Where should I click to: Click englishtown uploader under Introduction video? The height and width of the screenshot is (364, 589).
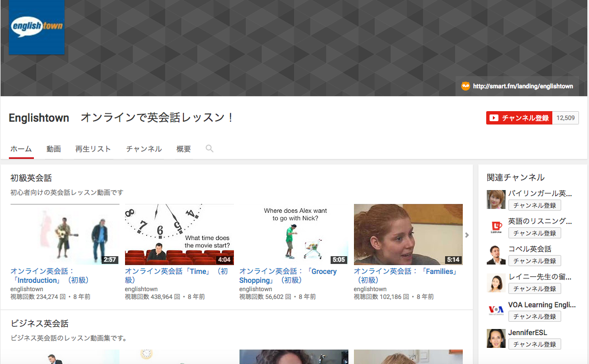point(27,289)
